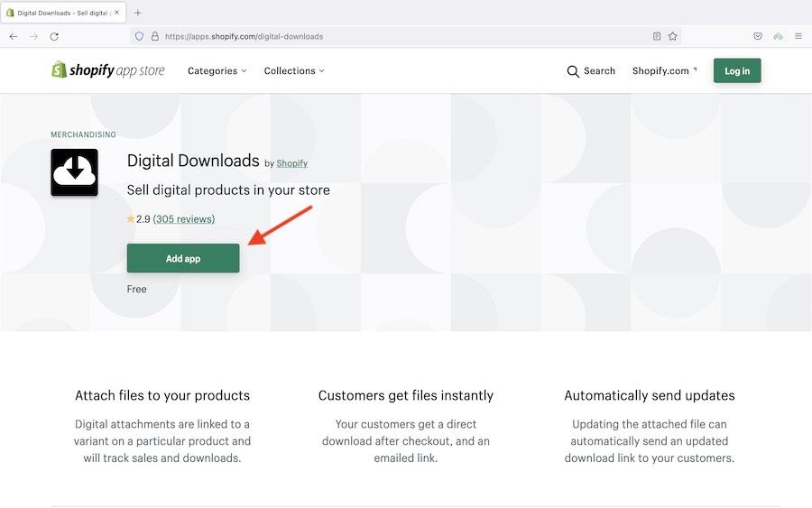The height and width of the screenshot is (508, 812).
Task: Expand the Collections dropdown
Action: (x=294, y=71)
